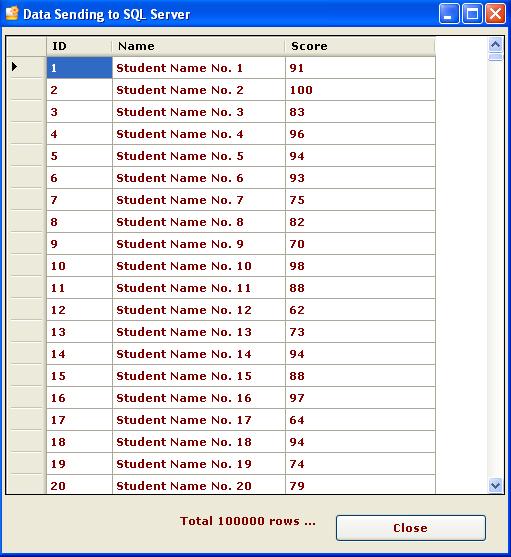Select cell 'Student Name No. 7'
The height and width of the screenshot is (557, 511).
coord(199,200)
